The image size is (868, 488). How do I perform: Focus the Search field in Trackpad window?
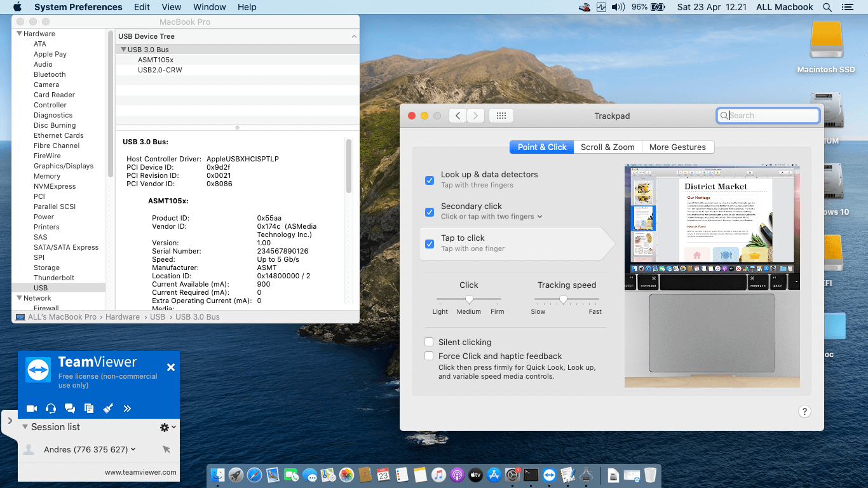(x=768, y=116)
